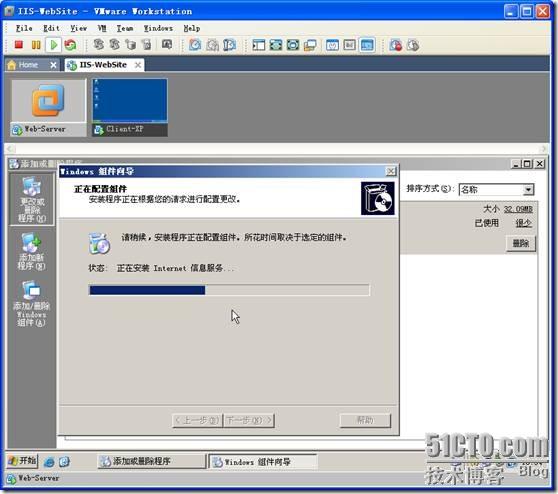Switch to Windows 组件向导 taskbar button
Image resolution: width=558 pixels, height=494 pixels.
point(263,462)
